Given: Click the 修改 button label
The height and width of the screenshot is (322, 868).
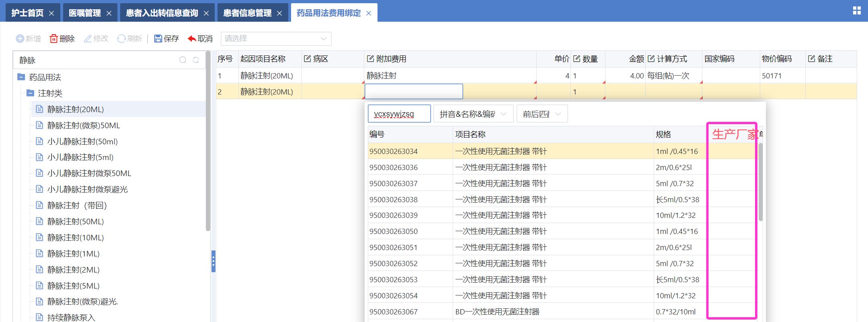Looking at the screenshot, I should pos(101,39).
